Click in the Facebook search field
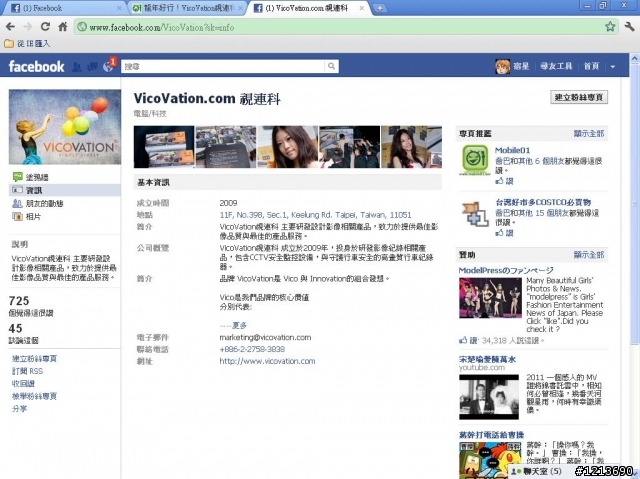Viewport: 640px width, 479px height. [223, 66]
